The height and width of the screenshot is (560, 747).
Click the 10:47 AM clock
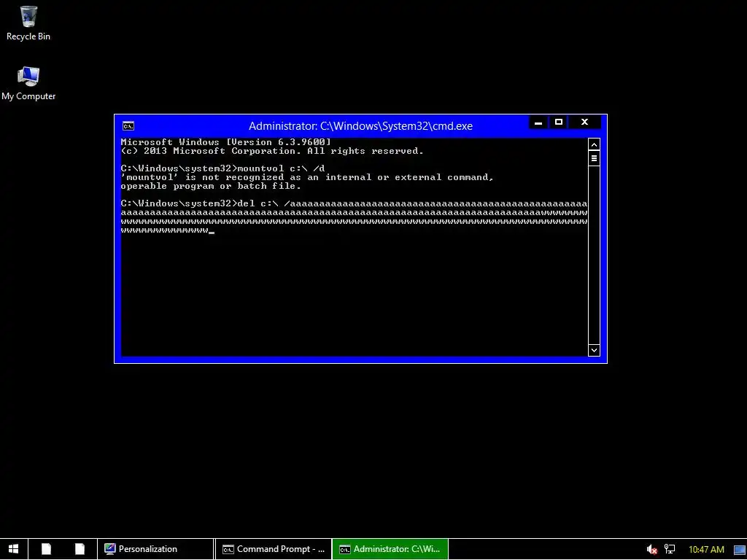point(706,550)
